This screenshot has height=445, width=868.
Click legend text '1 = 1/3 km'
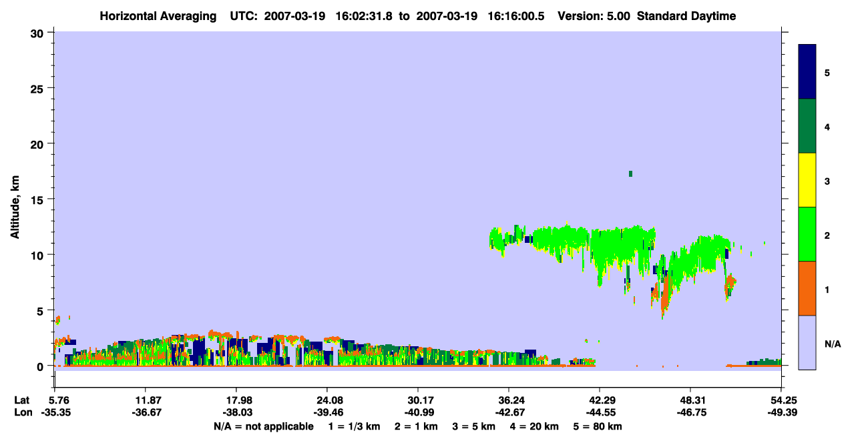pyautogui.click(x=353, y=426)
